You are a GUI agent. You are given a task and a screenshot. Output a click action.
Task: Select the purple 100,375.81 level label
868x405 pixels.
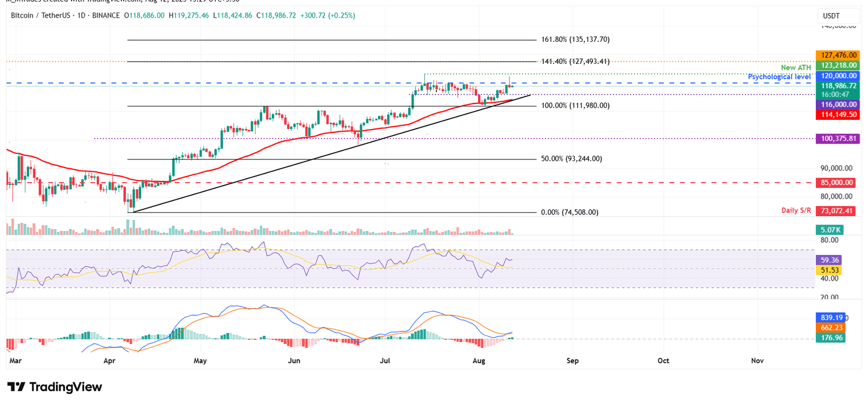coord(837,138)
